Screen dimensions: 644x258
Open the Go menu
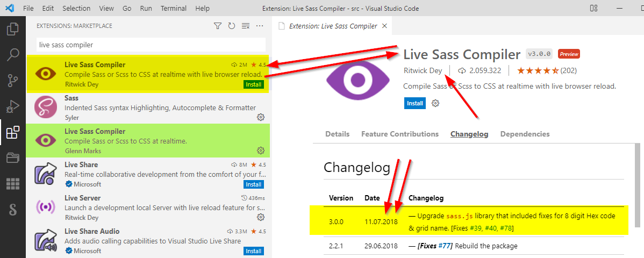click(127, 8)
